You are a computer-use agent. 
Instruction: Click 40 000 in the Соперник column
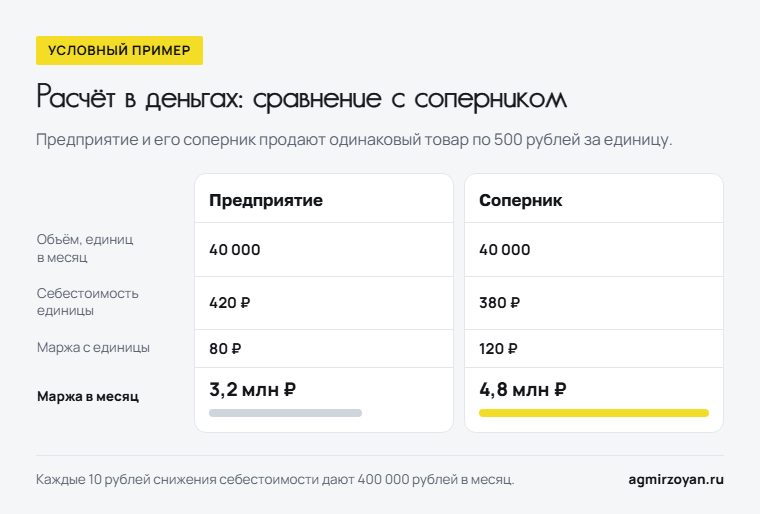click(505, 250)
